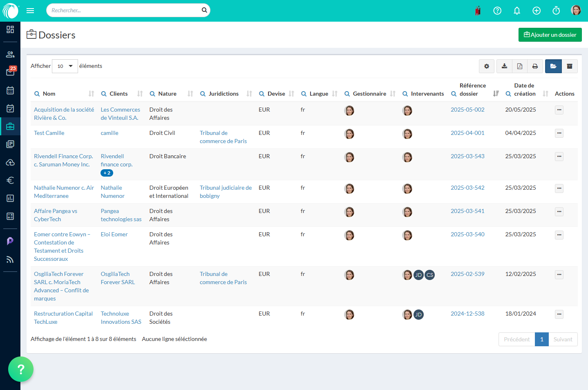Click the table settings gear button

point(487,66)
